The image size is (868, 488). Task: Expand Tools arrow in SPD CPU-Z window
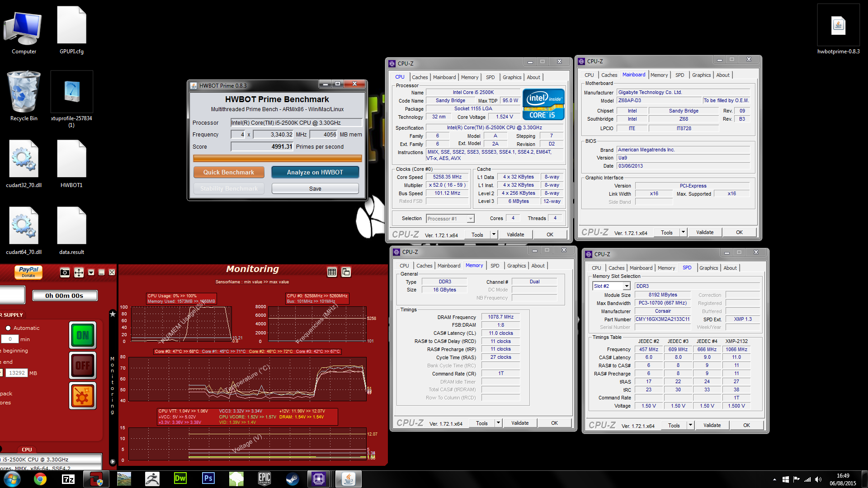690,425
